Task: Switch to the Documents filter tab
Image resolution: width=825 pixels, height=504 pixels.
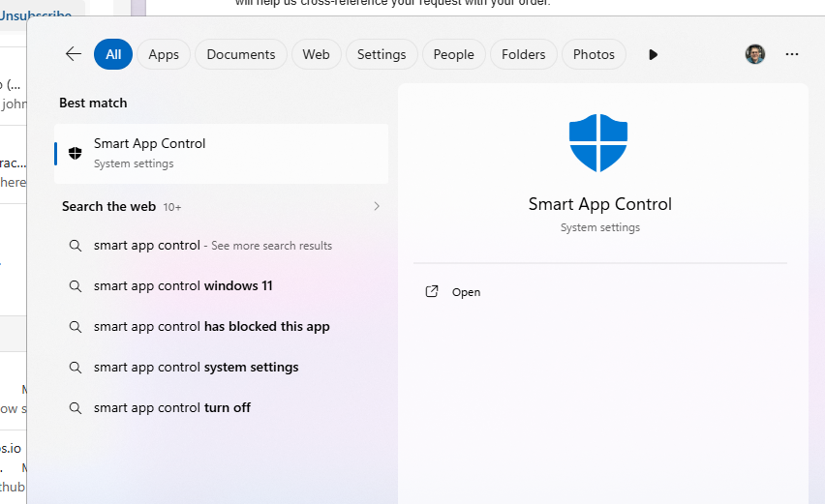Action: point(241,54)
